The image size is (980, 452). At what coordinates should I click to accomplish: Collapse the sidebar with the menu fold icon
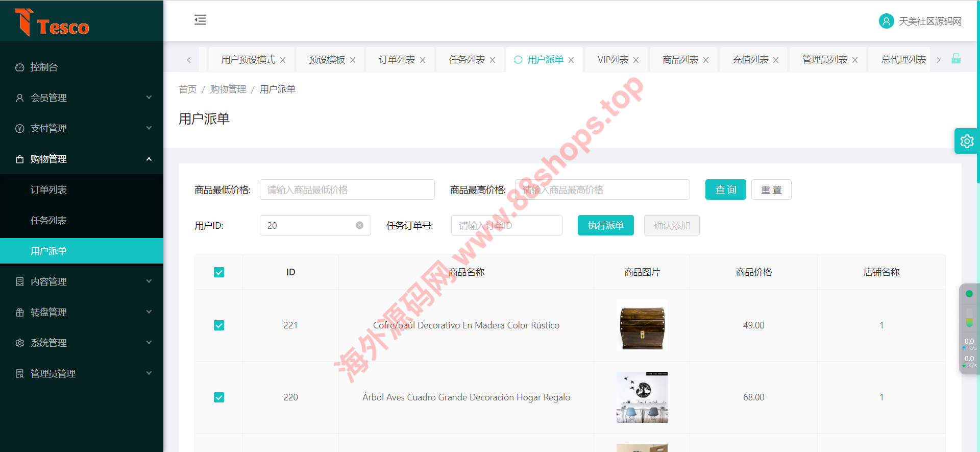pos(200,20)
